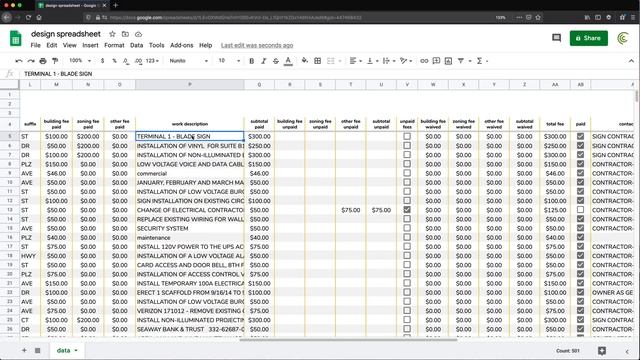Open the Add-ons menu

point(182,45)
